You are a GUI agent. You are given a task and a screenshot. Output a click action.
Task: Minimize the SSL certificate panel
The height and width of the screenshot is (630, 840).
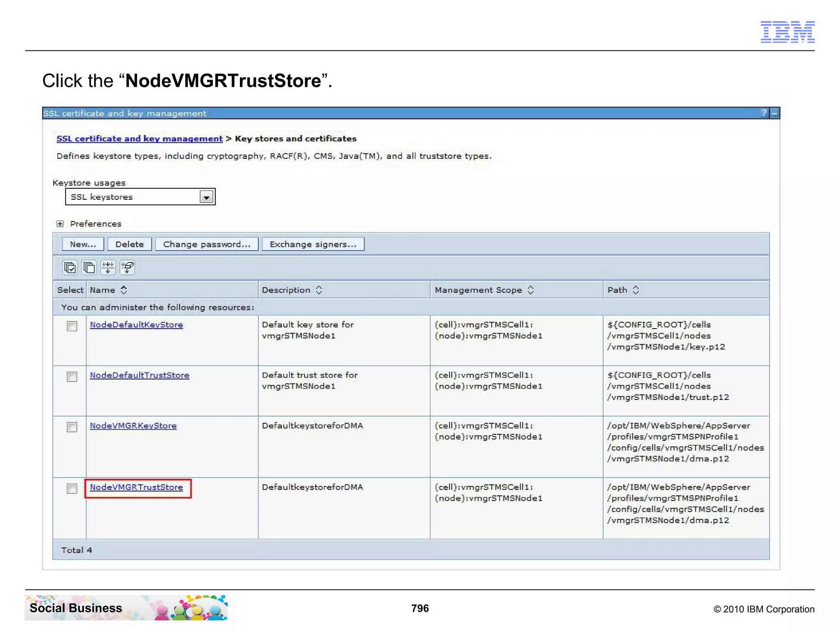[x=775, y=113]
